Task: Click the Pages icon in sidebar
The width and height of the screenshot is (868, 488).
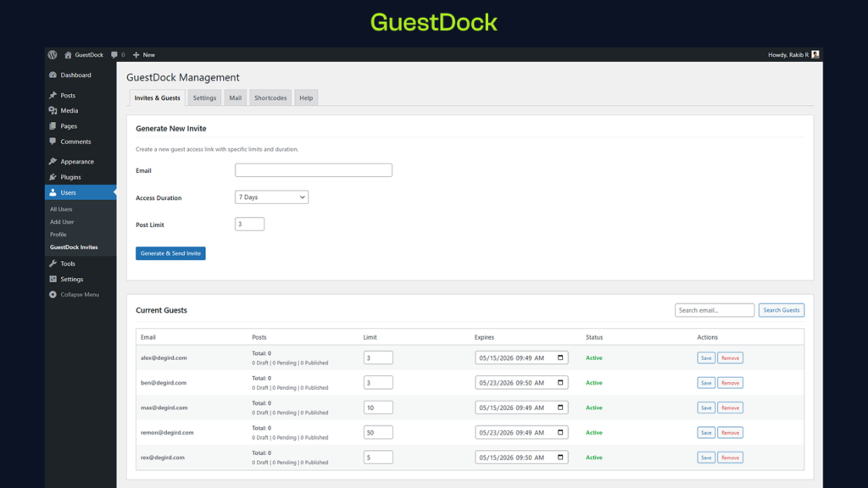Action: pyautogui.click(x=53, y=126)
